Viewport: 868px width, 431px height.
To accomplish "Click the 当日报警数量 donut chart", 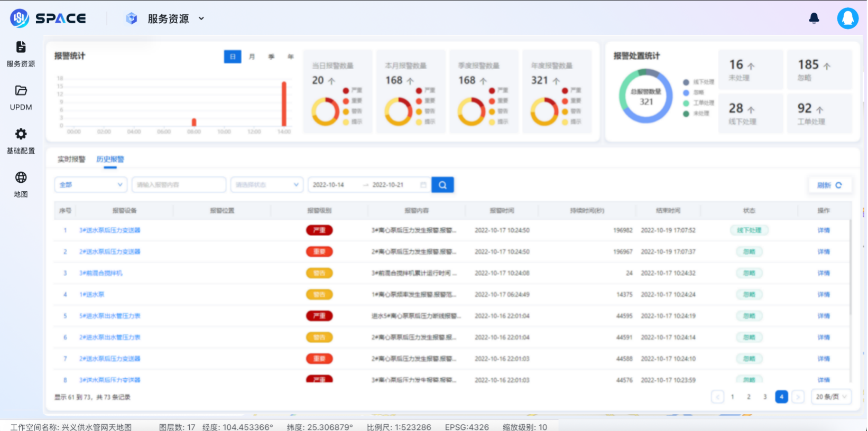I will click(325, 111).
